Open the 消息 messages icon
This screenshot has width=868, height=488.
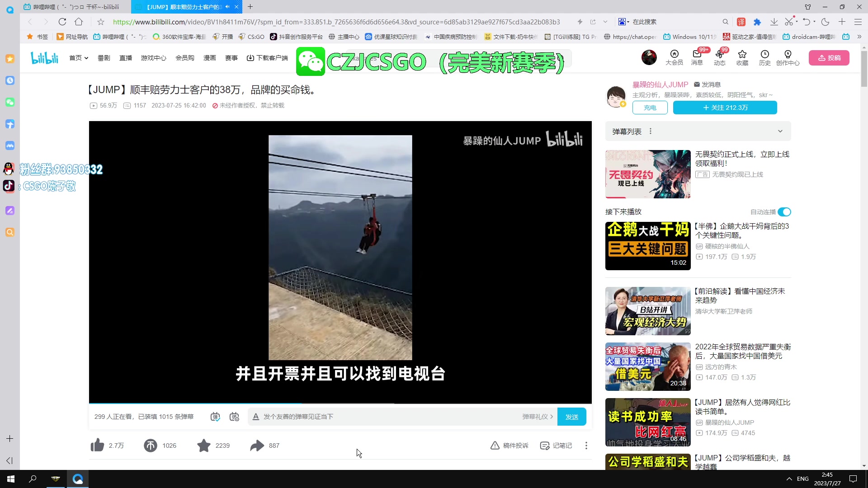(697, 58)
